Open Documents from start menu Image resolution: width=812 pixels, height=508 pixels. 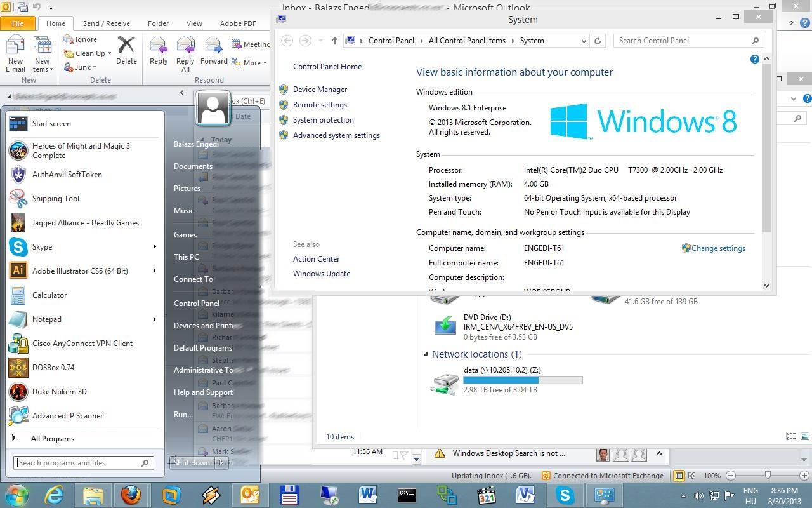(x=193, y=166)
